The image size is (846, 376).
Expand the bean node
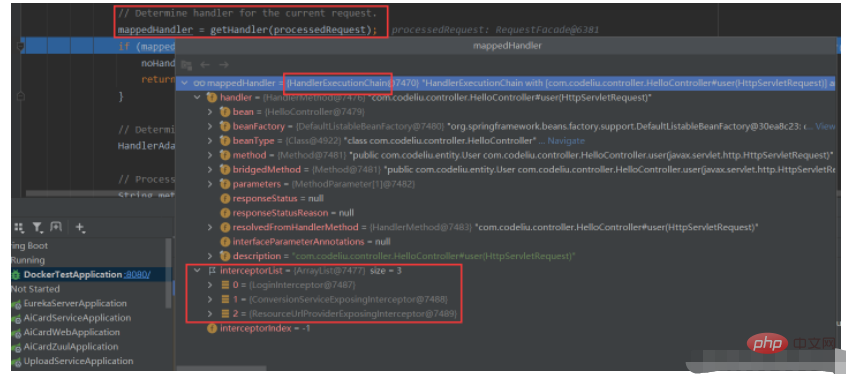click(x=210, y=112)
